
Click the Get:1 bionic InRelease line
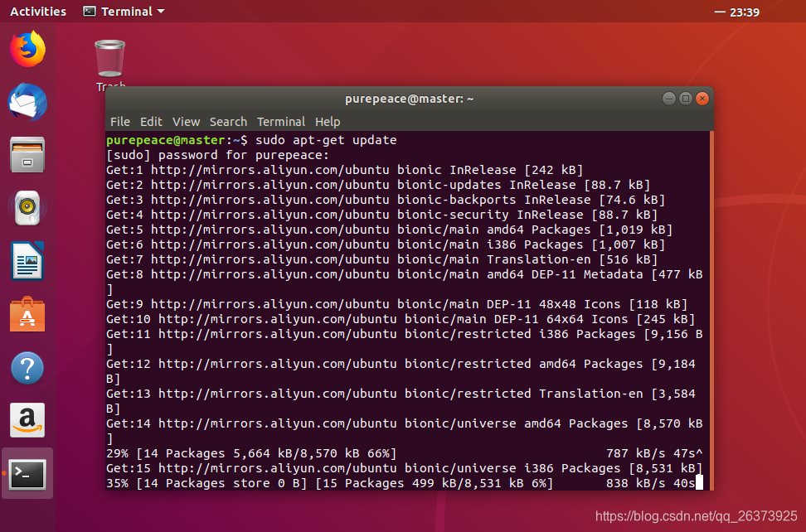coord(344,170)
